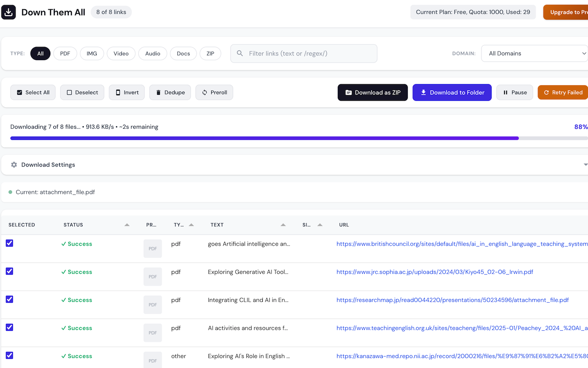Sort by the Status column arrow
This screenshot has height=368, width=588.
pos(127,225)
